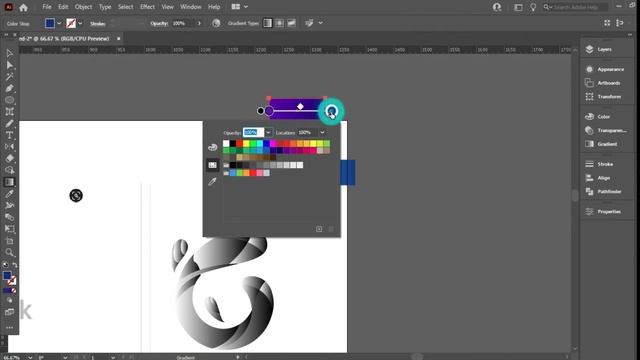Show Swatches view in popup

[213, 165]
